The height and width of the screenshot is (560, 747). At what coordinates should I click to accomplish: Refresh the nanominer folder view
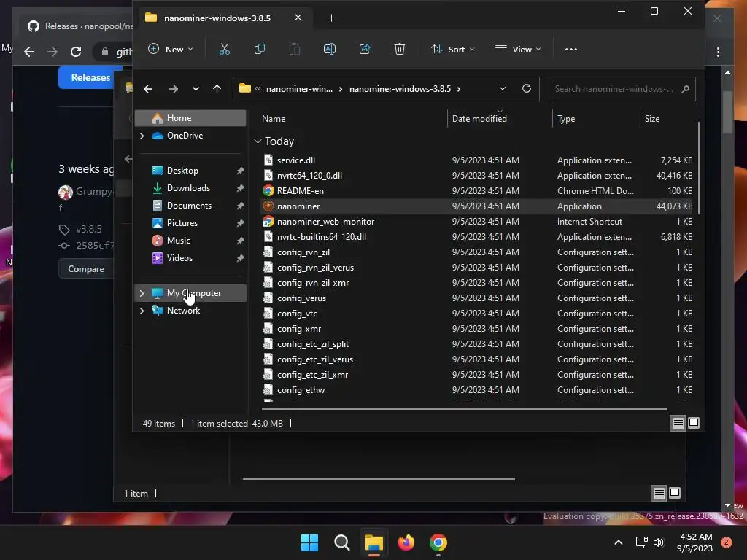527,88
